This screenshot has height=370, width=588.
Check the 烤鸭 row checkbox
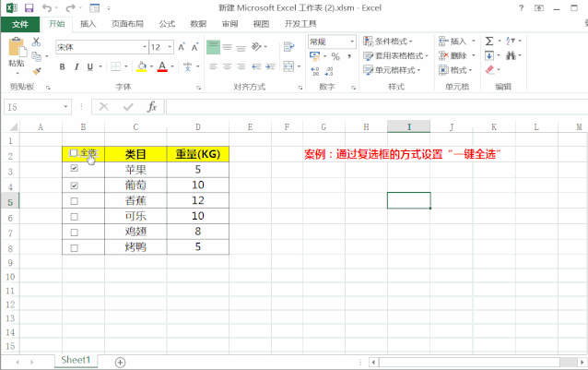pyautogui.click(x=75, y=248)
